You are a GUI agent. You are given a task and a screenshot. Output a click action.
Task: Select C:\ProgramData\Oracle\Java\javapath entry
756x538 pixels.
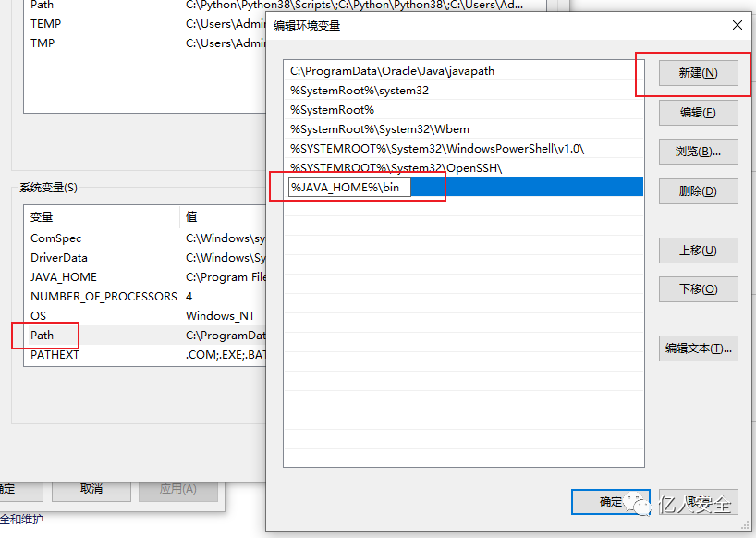[463, 71]
